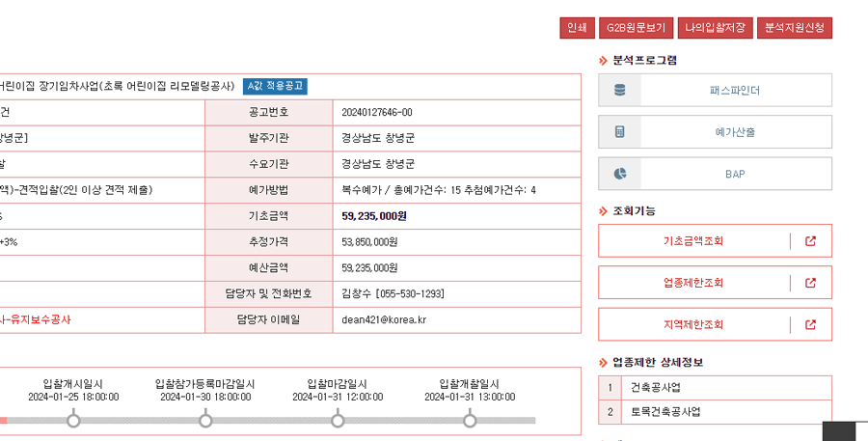
Task: Click external link icon beside 기초금액조회
Action: tap(810, 241)
